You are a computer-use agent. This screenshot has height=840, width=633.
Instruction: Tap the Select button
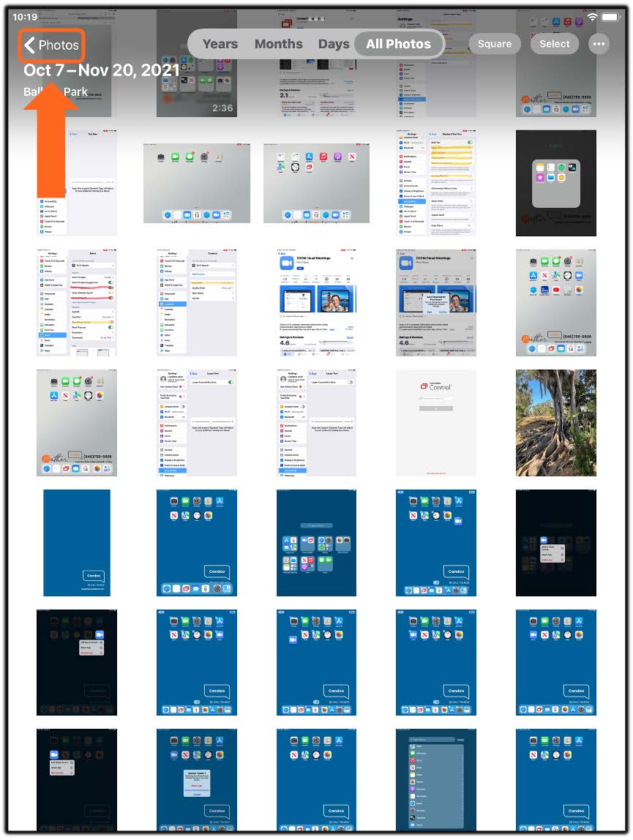click(x=554, y=44)
